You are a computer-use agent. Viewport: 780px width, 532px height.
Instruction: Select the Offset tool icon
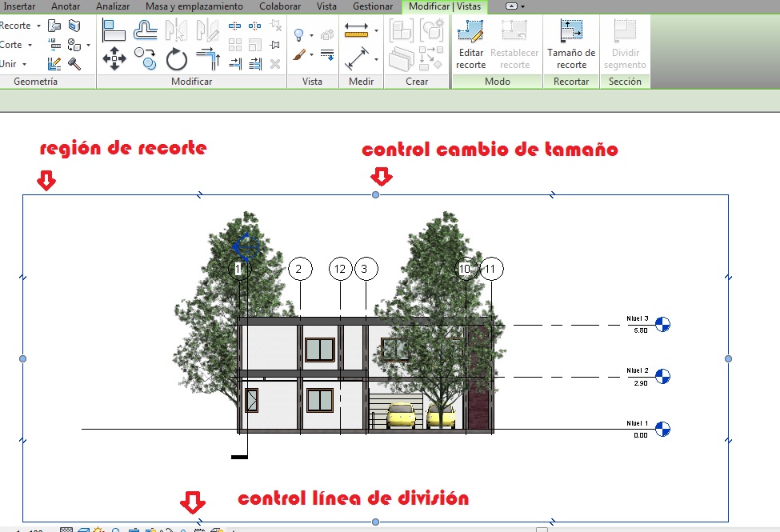146,31
